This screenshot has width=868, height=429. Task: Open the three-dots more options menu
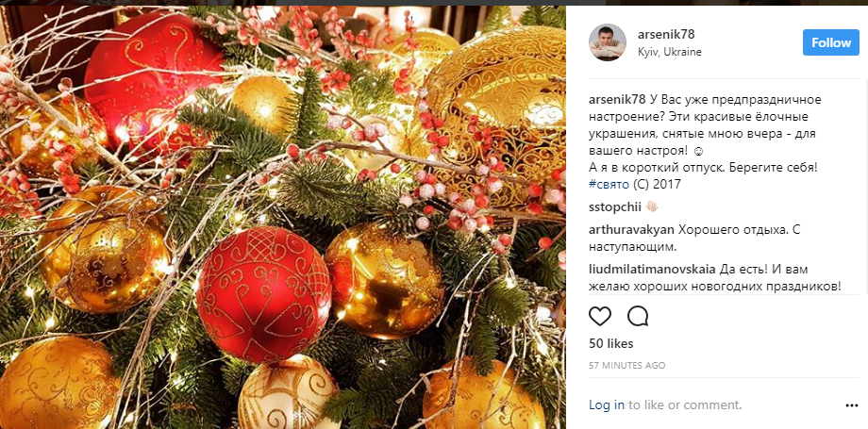pyautogui.click(x=851, y=405)
